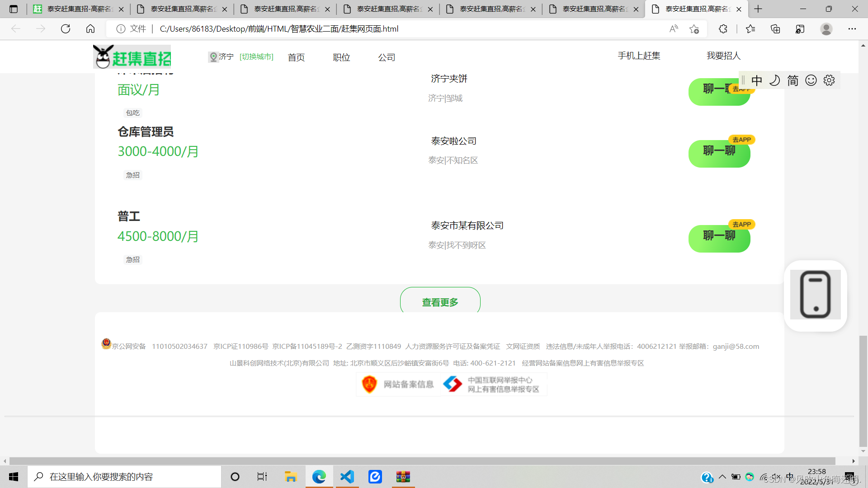Add page to favorites star icon
The image size is (868, 488).
[x=694, y=29]
